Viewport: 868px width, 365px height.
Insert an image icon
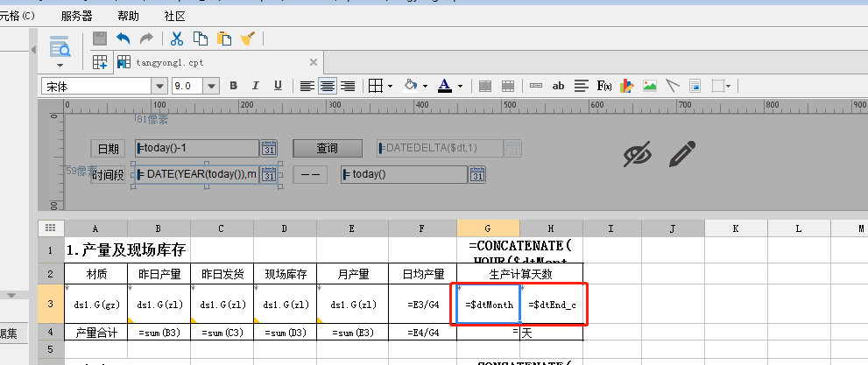(649, 86)
